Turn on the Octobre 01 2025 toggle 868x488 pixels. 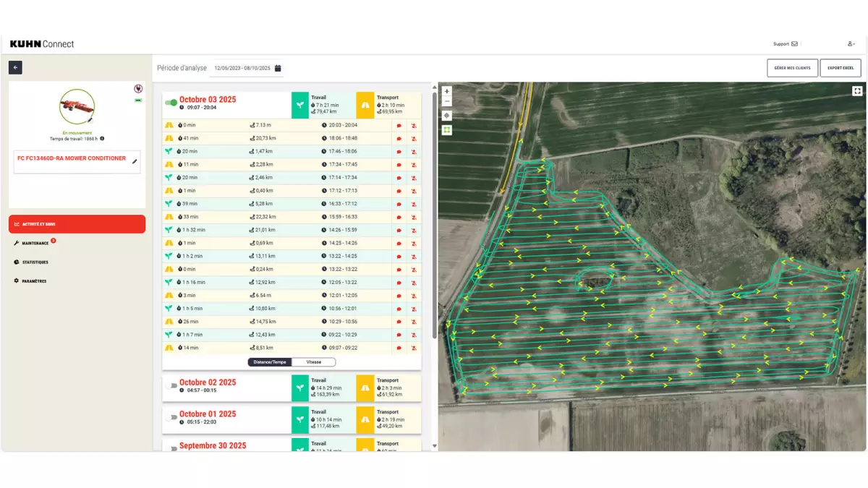171,418
